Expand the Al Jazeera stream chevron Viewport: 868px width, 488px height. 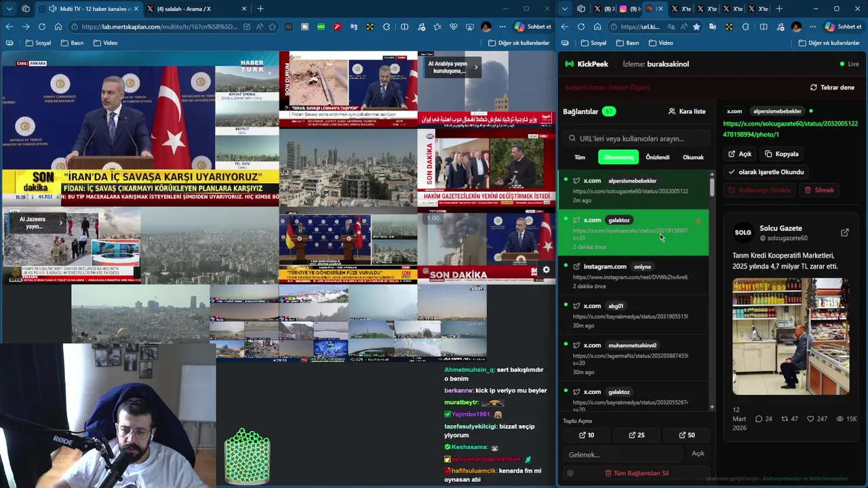click(x=60, y=222)
